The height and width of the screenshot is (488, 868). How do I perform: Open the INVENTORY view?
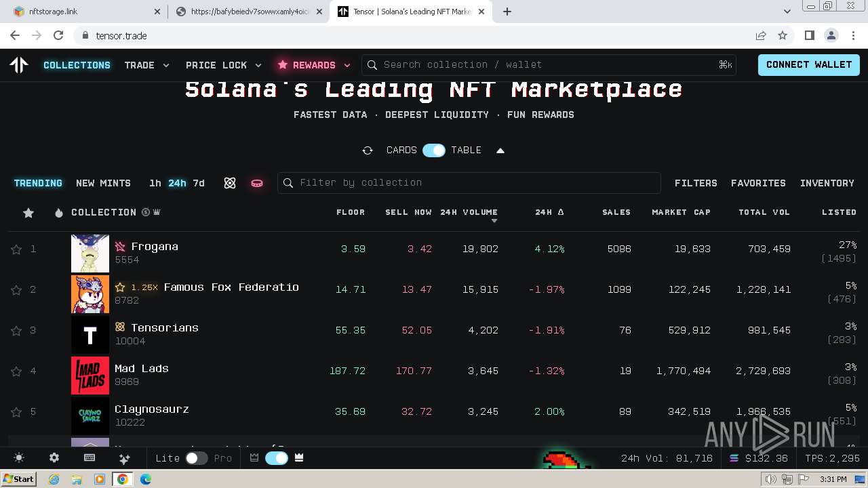(827, 183)
